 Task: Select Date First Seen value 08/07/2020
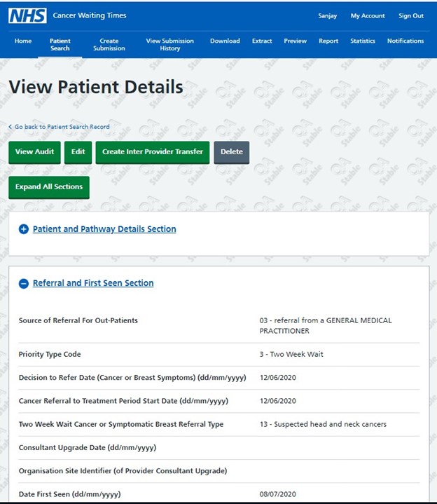click(x=278, y=494)
